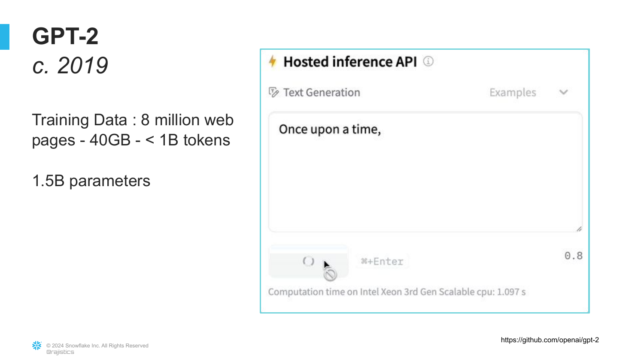The width and height of the screenshot is (644, 362).
Task: Click the 0.8 value on the right
Action: tap(573, 256)
